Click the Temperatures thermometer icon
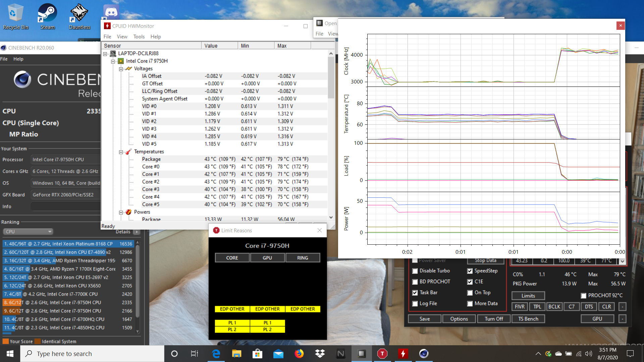Screen dimensions: 644x362 129,152
